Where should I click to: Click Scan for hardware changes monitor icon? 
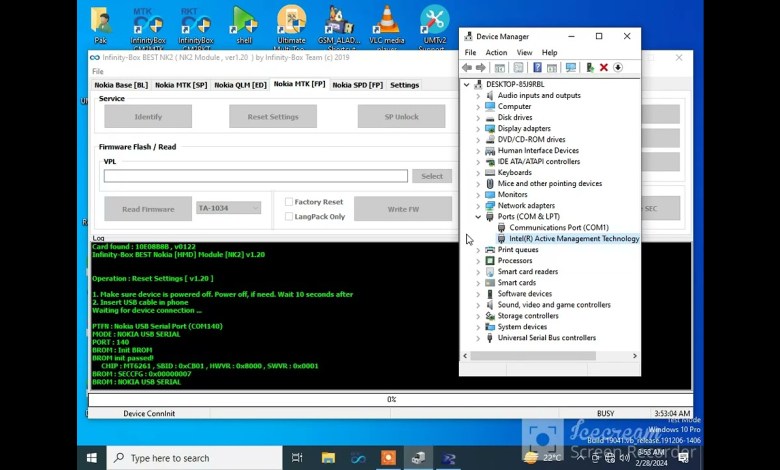tap(571, 68)
